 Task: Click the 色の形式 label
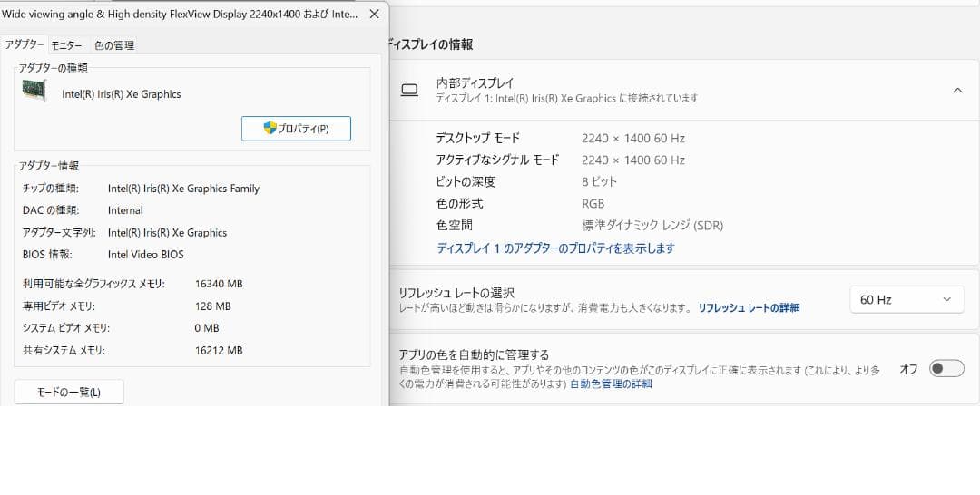point(459,203)
